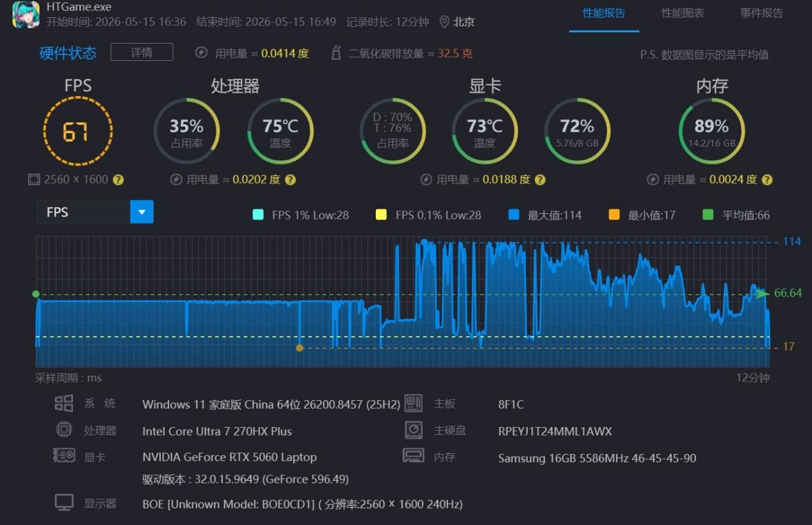Viewport: 812px width, 525px height.
Task: Toggle the 最小值 orange legend swatch
Action: click(614, 215)
